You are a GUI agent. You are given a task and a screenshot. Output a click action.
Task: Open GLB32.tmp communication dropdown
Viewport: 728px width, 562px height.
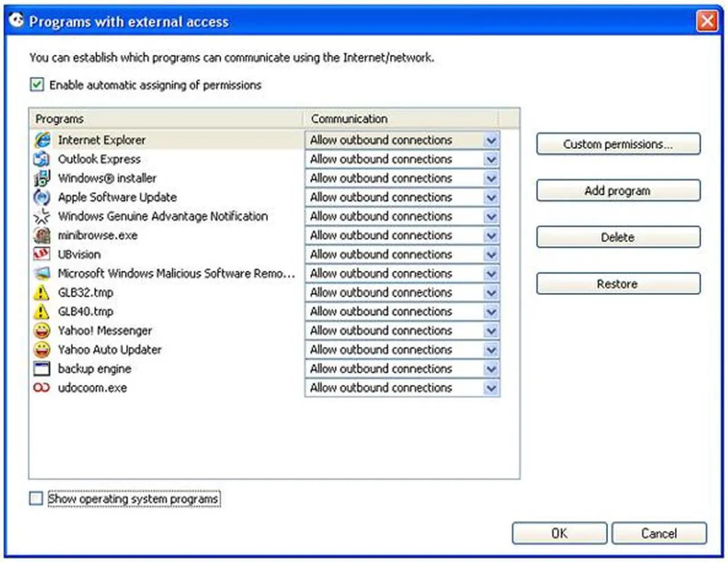491,293
